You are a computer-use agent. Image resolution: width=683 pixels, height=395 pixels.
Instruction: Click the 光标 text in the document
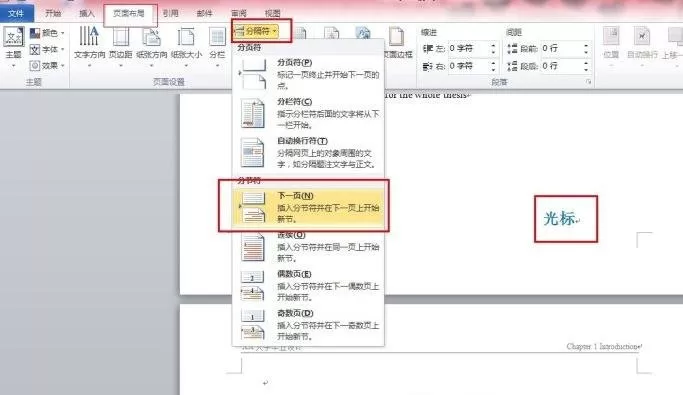[560, 219]
